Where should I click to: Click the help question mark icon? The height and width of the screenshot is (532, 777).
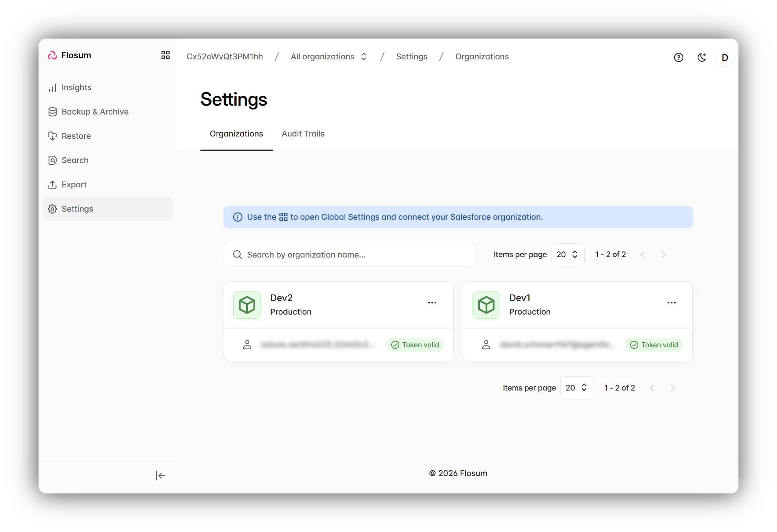pyautogui.click(x=678, y=57)
